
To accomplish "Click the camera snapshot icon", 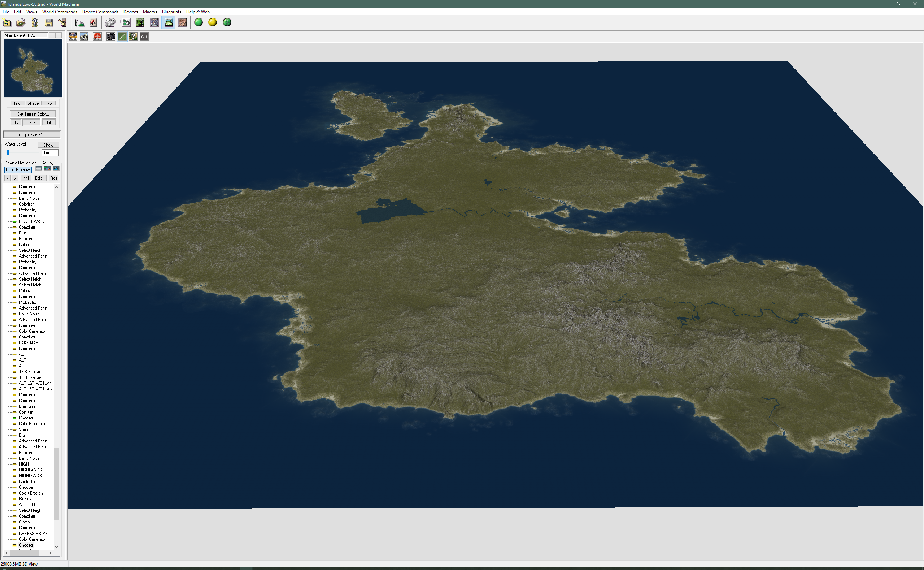I will (111, 36).
